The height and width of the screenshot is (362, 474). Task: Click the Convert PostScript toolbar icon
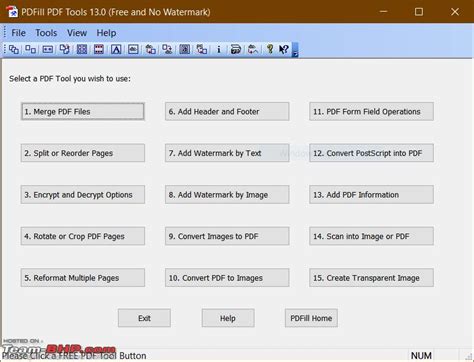pyautogui.click(x=202, y=50)
